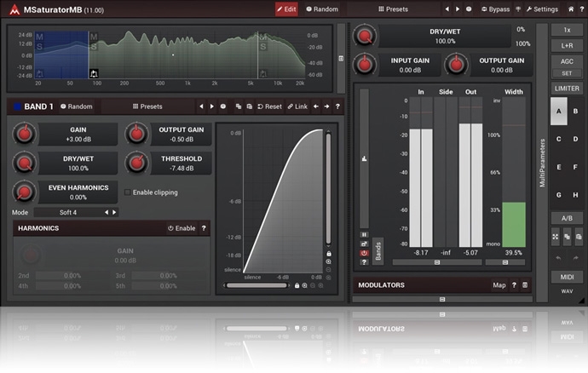Open Band 1 help question mark
Image resolution: width=588 pixels, height=373 pixels.
[337, 106]
